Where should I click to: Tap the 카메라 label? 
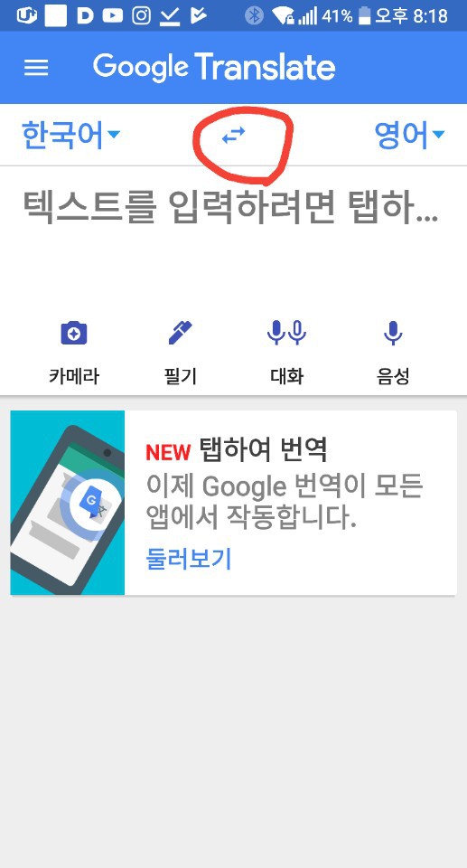[x=73, y=376]
